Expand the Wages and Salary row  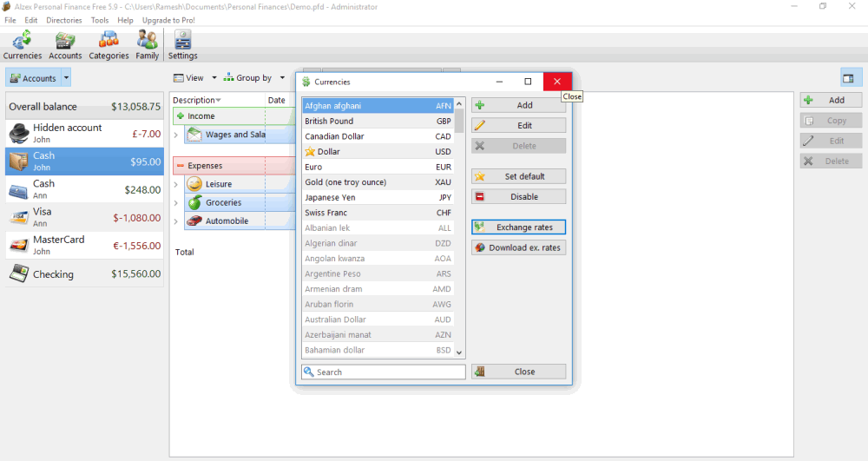[x=176, y=135]
